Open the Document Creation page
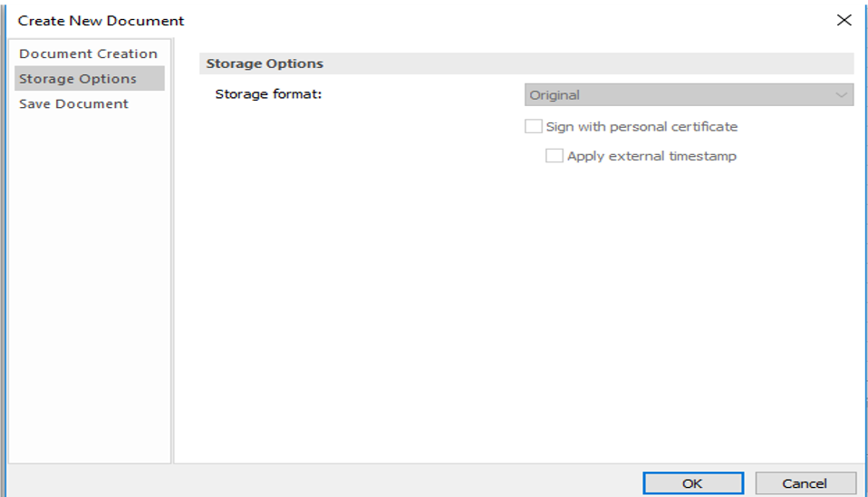This screenshot has width=868, height=497. pyautogui.click(x=89, y=54)
